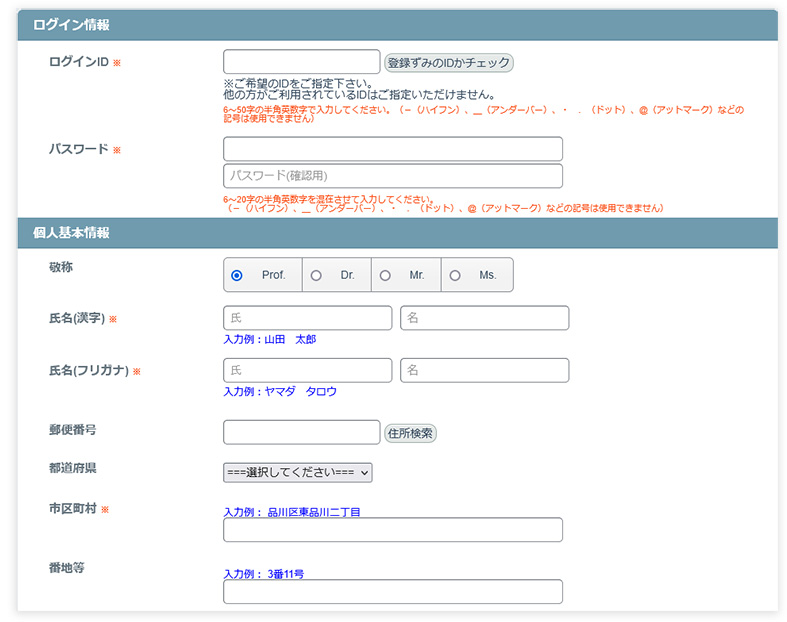Focus the furigana surname 氏 field

pyautogui.click(x=307, y=370)
